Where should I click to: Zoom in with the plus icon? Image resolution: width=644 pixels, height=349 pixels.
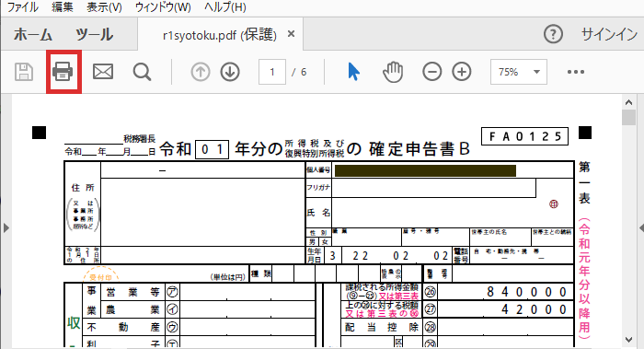coord(462,72)
